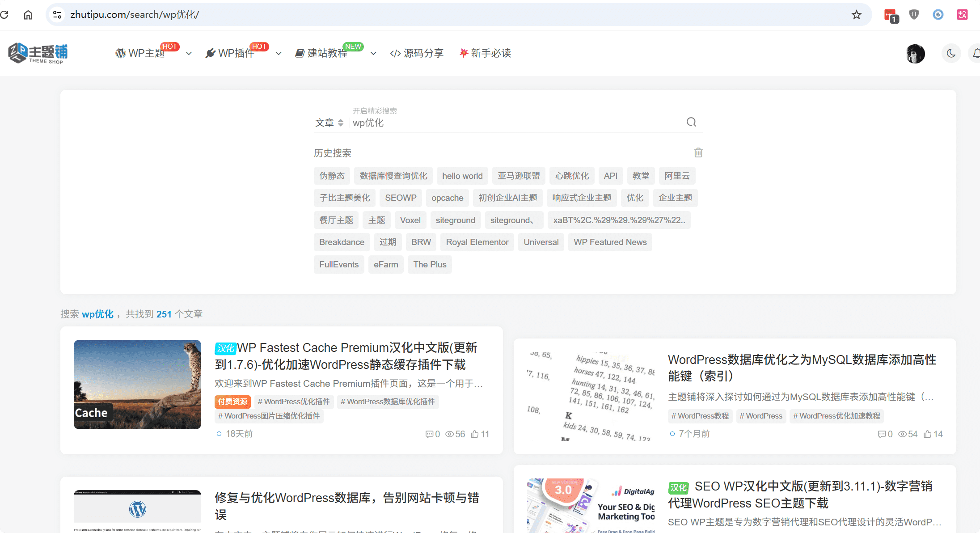Viewport: 980px width, 533px height.
Task: Select history search tag 数据库慢查询优化
Action: 393,176
